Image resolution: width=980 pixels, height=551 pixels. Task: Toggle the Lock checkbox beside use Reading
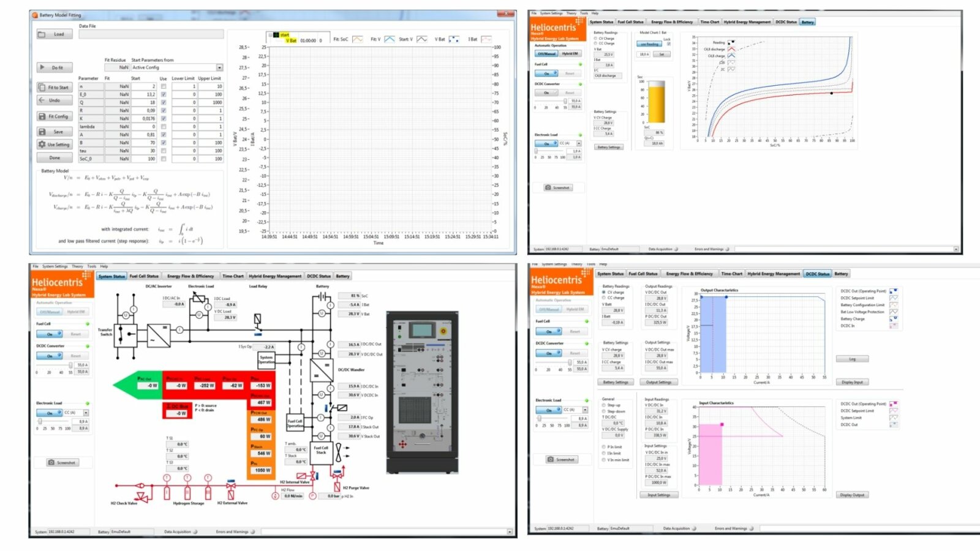(668, 44)
